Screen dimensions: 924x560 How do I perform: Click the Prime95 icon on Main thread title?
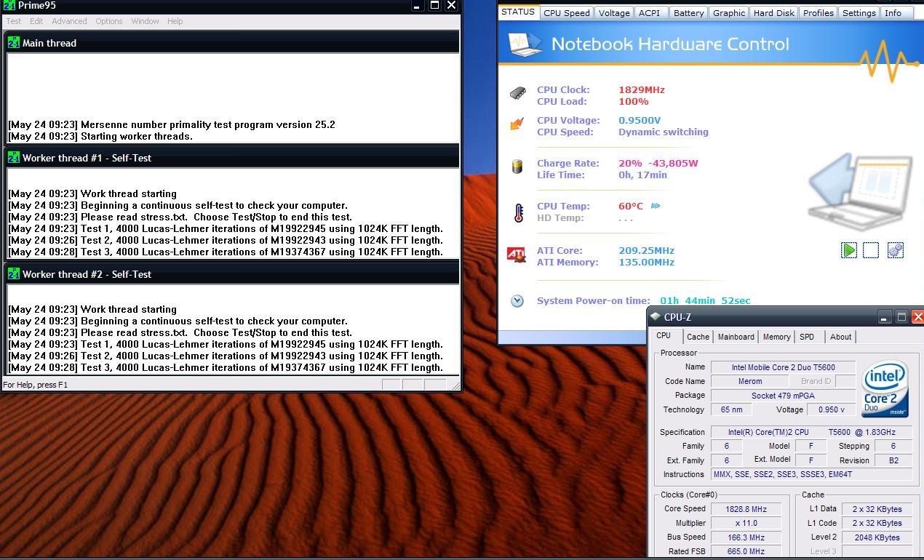(x=14, y=43)
